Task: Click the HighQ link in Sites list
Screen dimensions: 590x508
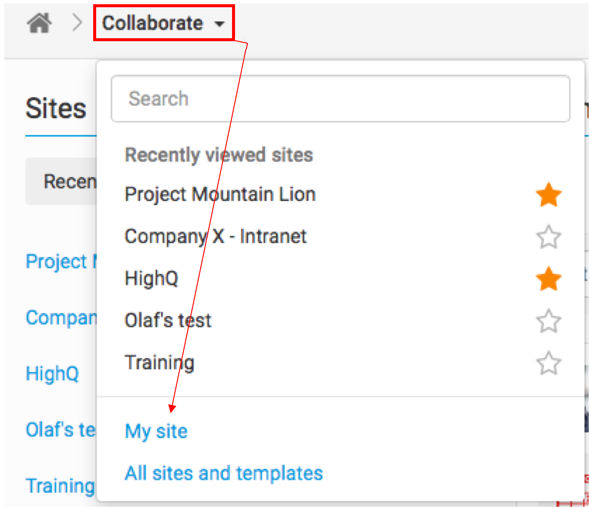Action: (x=52, y=374)
